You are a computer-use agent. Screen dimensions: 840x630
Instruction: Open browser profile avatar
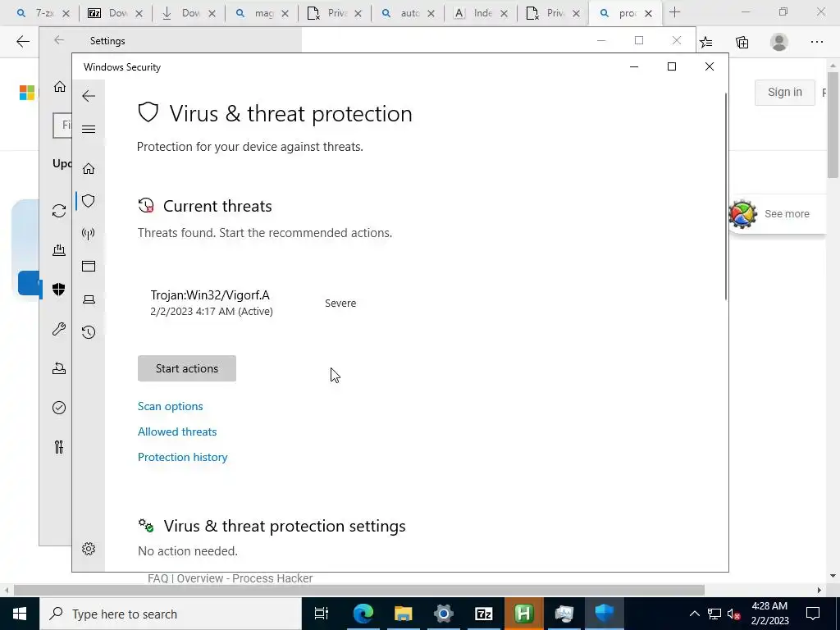pos(779,42)
